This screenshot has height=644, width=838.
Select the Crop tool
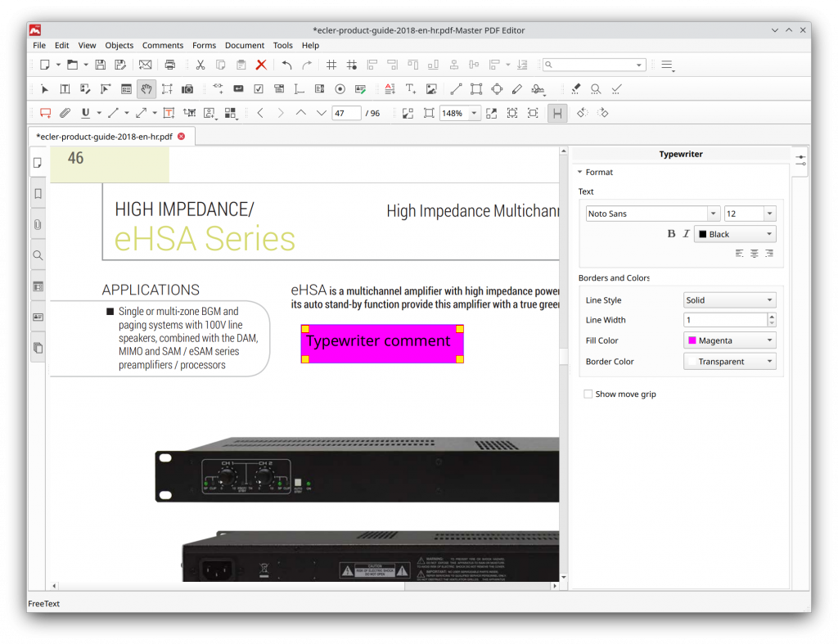click(167, 88)
